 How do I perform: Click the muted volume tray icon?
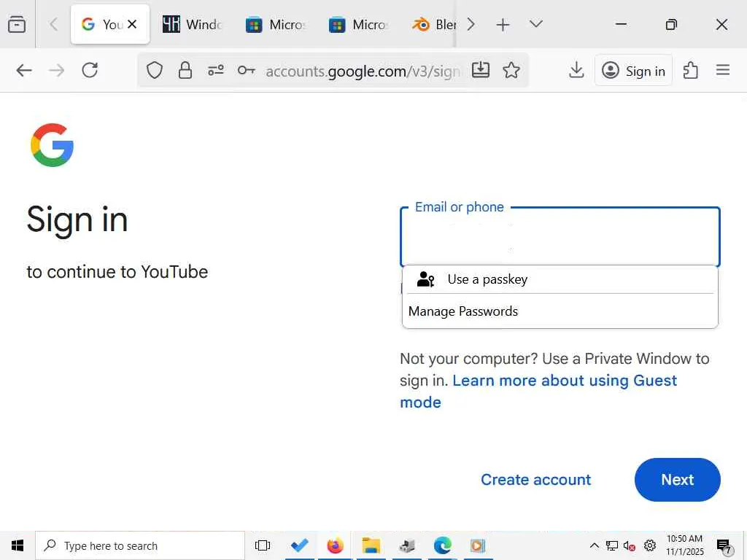point(630,545)
